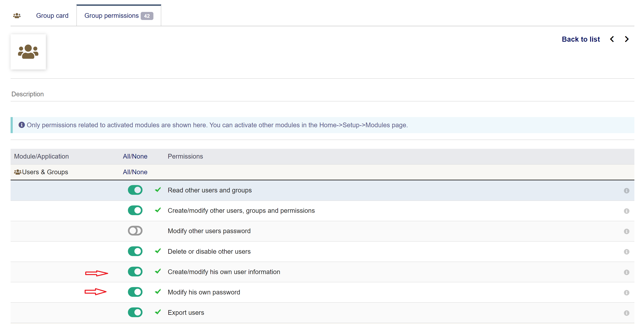Viewport: 644px width, 324px height.
Task: Click green checkmark for Export users
Action: pyautogui.click(x=158, y=312)
